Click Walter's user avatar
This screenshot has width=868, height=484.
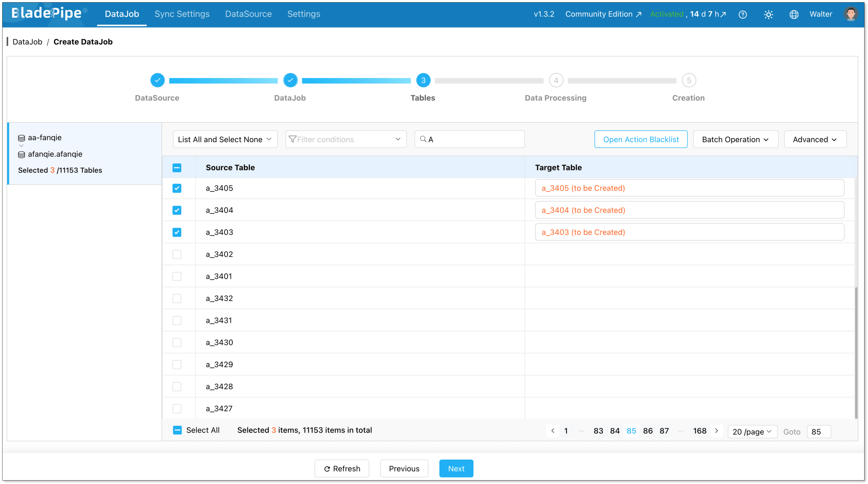(x=850, y=14)
